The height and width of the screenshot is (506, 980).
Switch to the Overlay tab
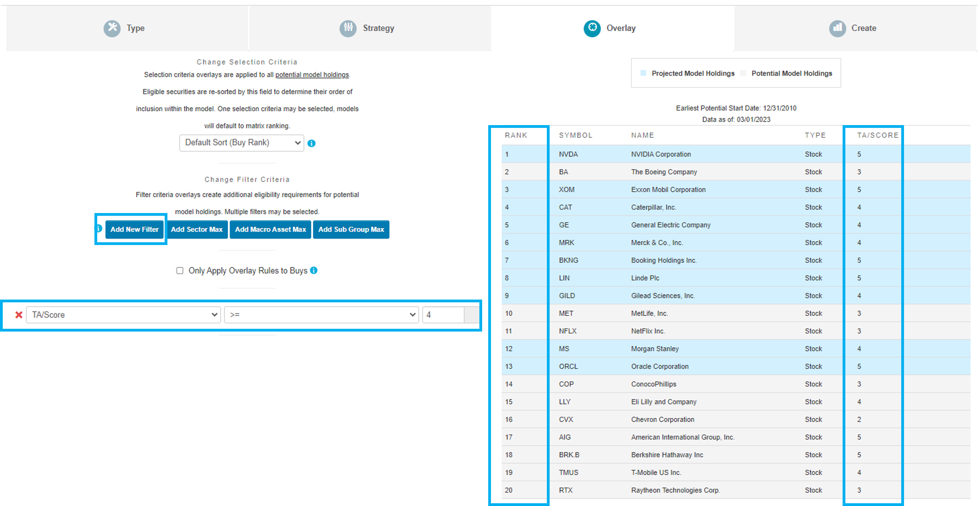612,29
